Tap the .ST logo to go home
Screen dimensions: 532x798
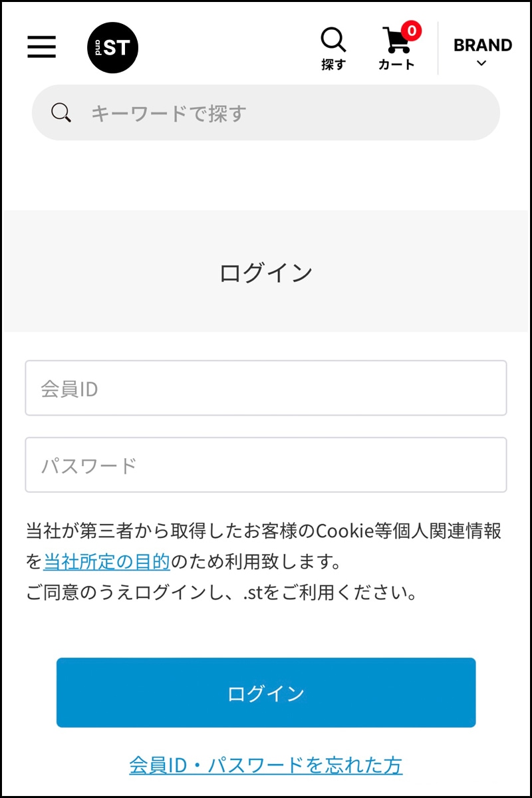113,47
